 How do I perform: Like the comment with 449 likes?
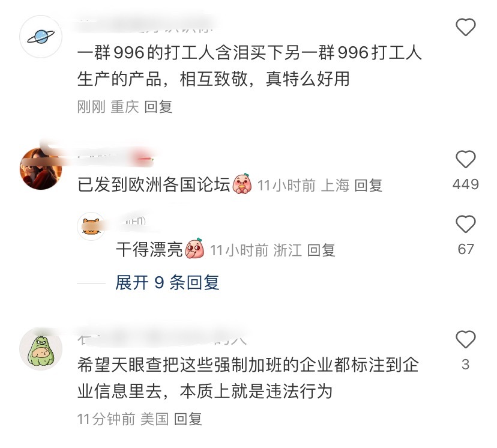click(465, 159)
